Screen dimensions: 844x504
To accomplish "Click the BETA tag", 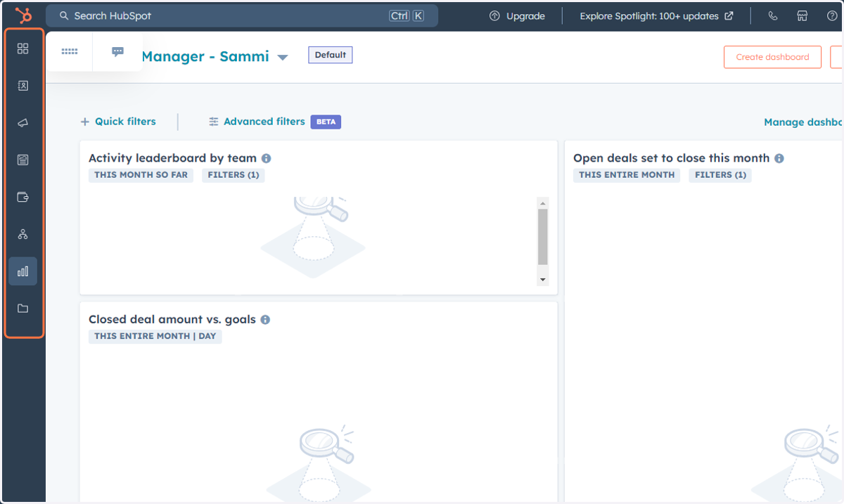I will coord(326,122).
